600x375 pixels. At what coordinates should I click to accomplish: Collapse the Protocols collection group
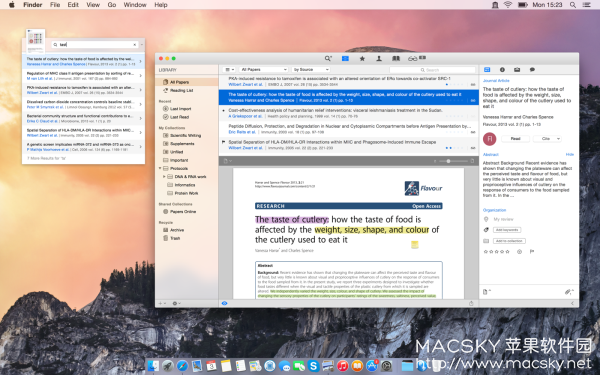point(160,168)
